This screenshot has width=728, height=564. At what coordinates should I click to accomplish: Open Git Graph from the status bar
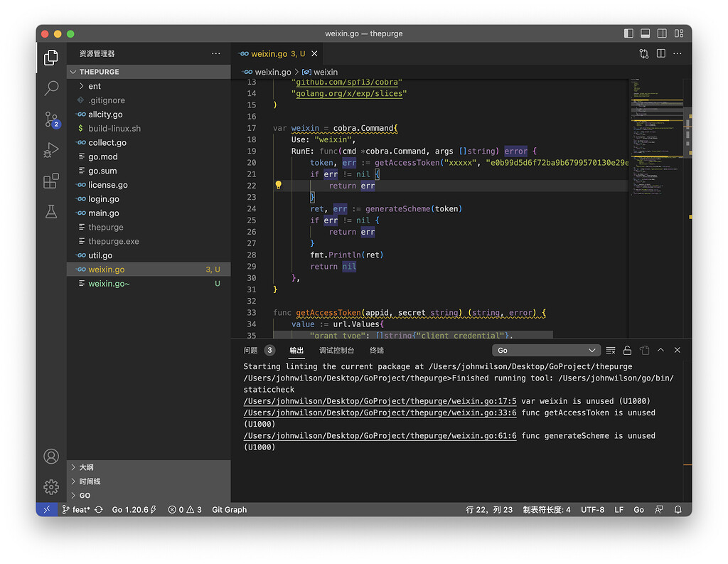click(229, 509)
